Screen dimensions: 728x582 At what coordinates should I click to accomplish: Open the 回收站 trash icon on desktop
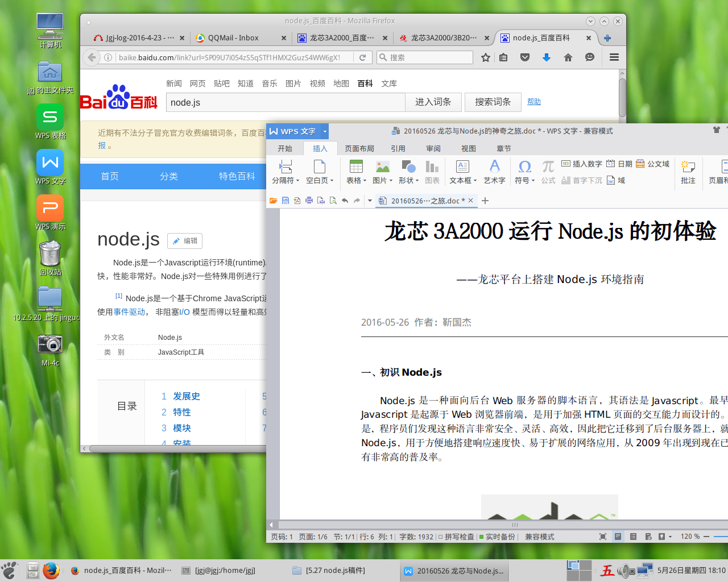[50, 259]
